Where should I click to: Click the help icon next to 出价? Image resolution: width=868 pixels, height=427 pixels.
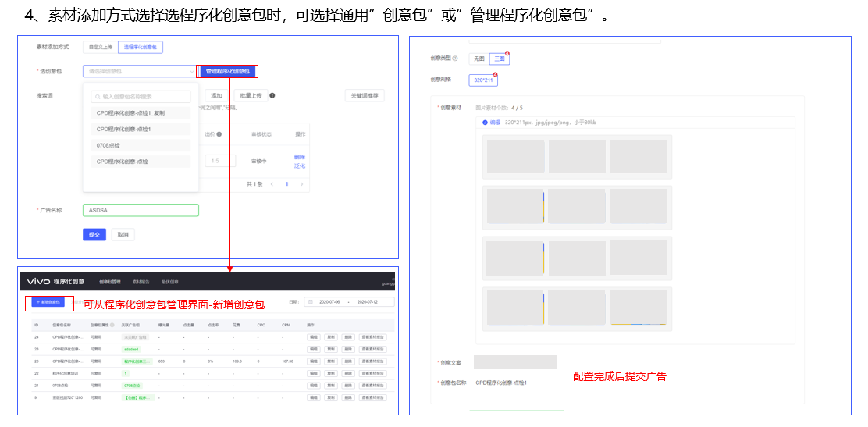coord(219,134)
